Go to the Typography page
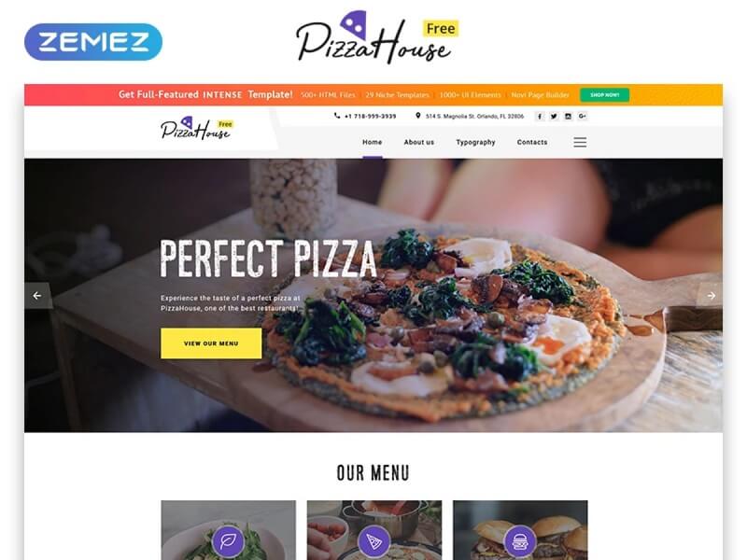747x560 pixels. (x=475, y=142)
